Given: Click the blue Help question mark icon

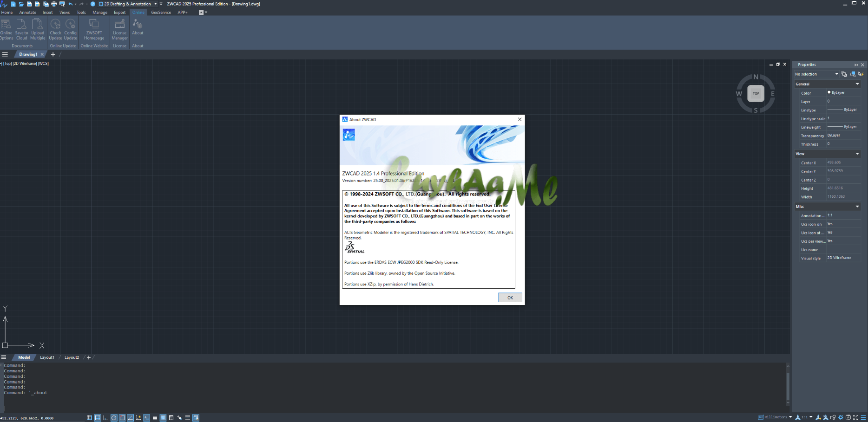Looking at the screenshot, I should coord(93,4).
